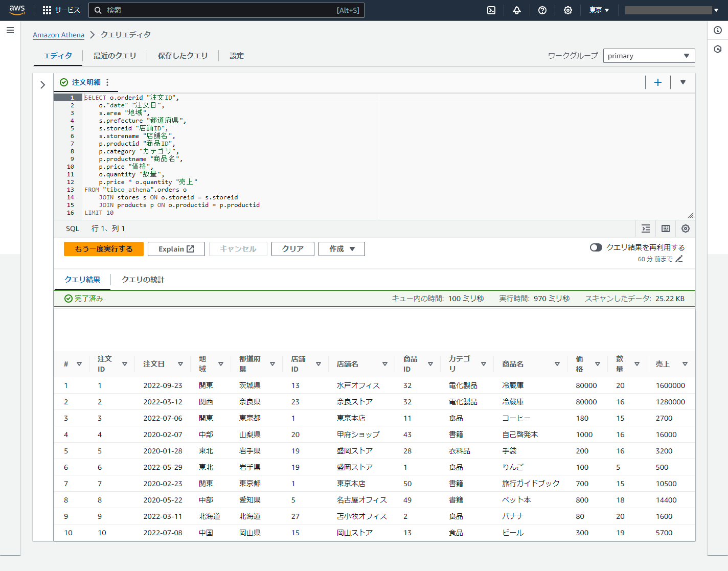The image size is (728, 571).
Task: Select cell 自己啓発本 in results
Action: (520, 435)
